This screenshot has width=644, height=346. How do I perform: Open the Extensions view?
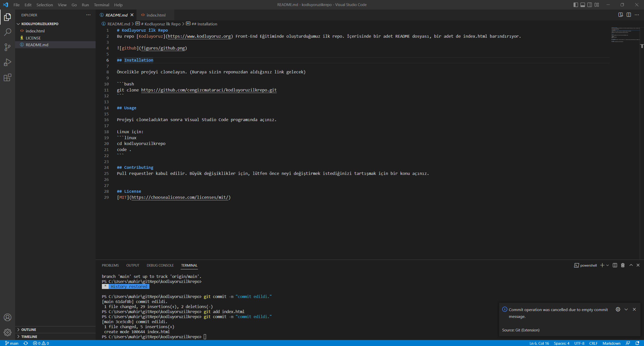(x=8, y=77)
